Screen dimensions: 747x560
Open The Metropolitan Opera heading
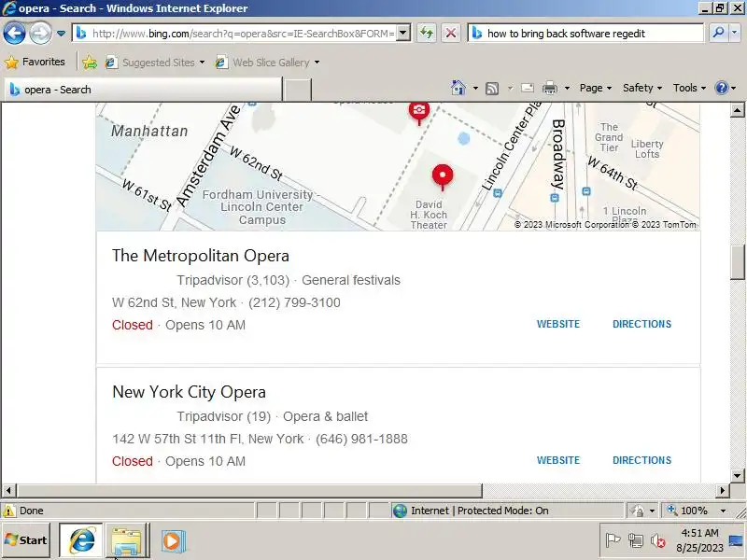point(201,256)
